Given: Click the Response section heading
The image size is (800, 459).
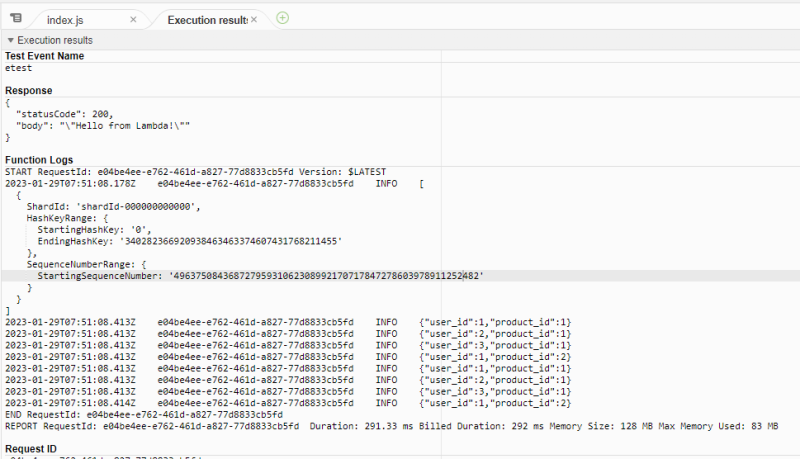Looking at the screenshot, I should (x=29, y=91).
